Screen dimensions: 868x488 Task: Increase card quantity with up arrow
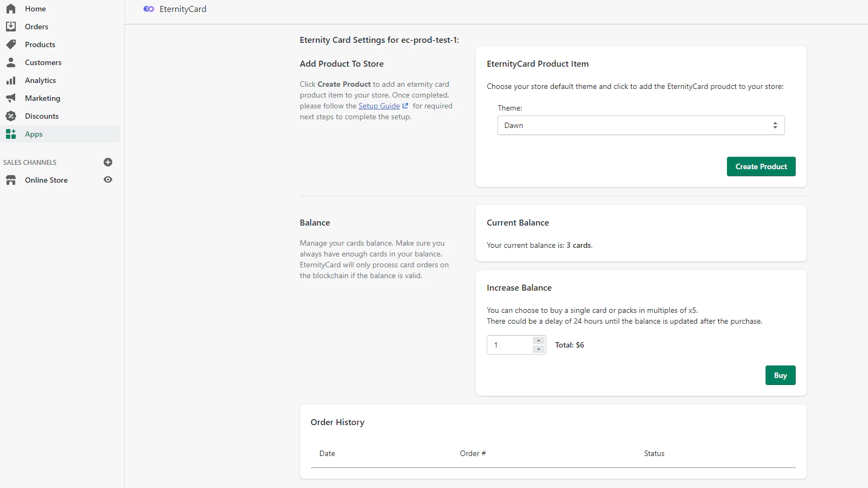pos(538,341)
